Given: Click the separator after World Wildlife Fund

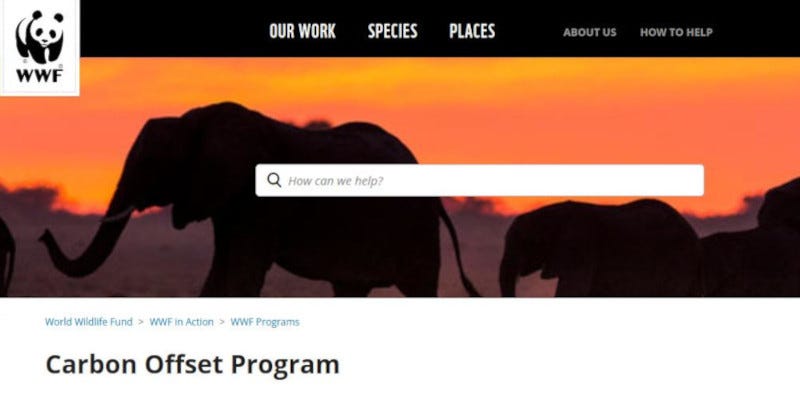Looking at the screenshot, I should pos(141,322).
